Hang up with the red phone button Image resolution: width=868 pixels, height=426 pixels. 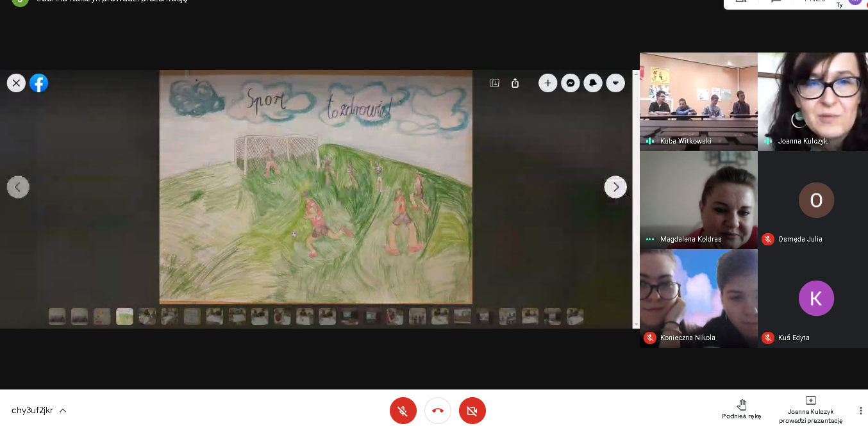pos(438,411)
